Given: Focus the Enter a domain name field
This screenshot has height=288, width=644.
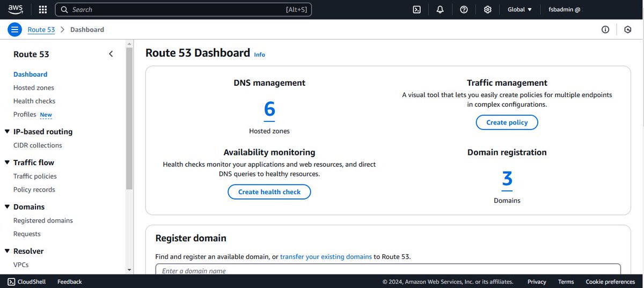Looking at the screenshot, I should [x=388, y=269].
